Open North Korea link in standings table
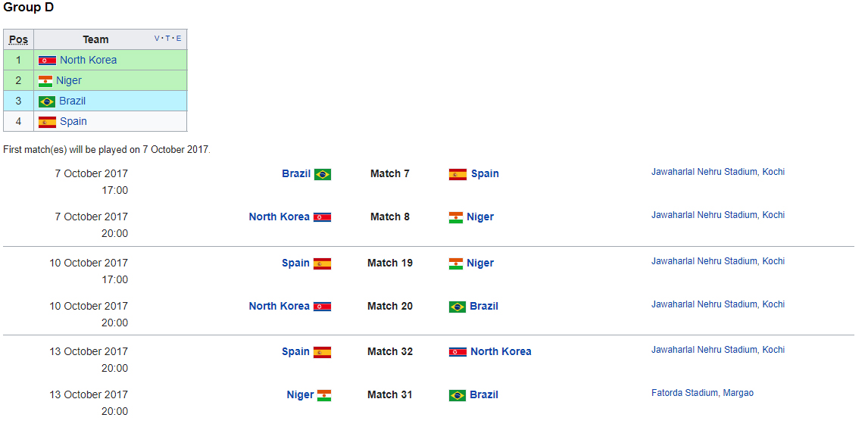 [x=88, y=60]
